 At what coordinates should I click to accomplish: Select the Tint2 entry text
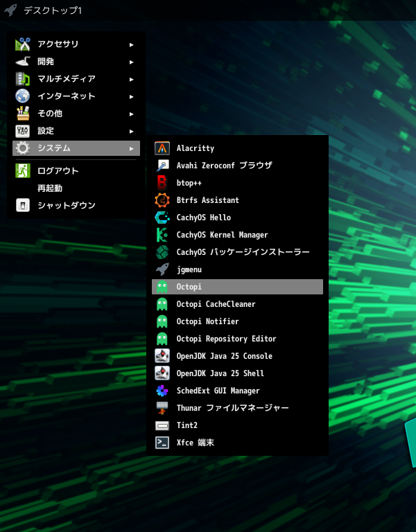coord(187,425)
